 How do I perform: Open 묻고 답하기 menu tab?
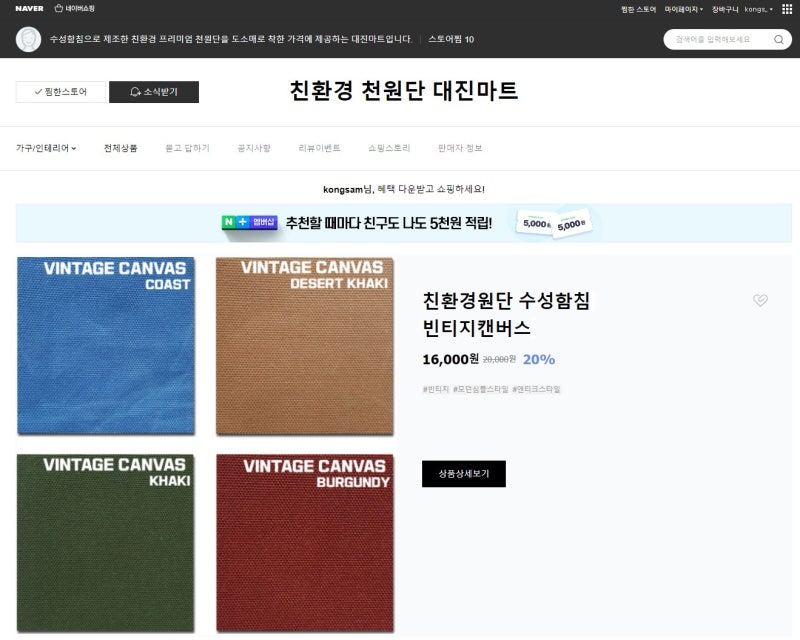[x=187, y=148]
